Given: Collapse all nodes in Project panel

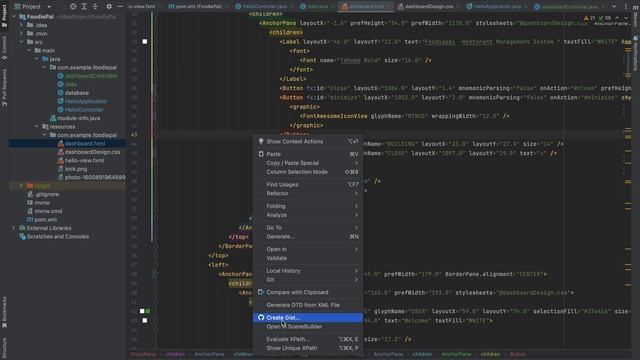Looking at the screenshot, I should [95, 7].
